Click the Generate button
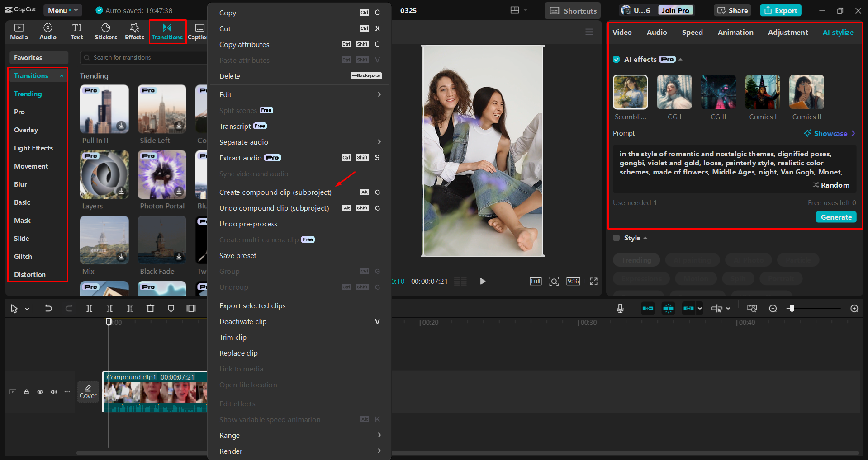This screenshot has width=868, height=460. (x=835, y=217)
